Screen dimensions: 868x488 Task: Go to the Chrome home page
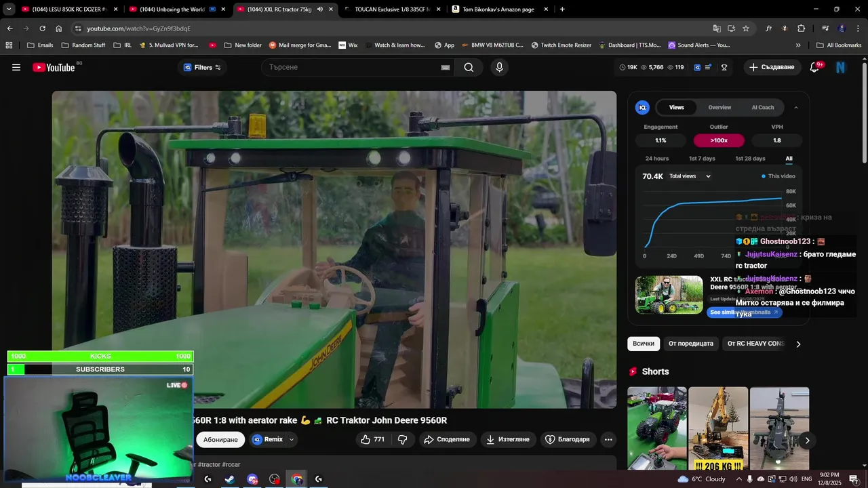(59, 28)
